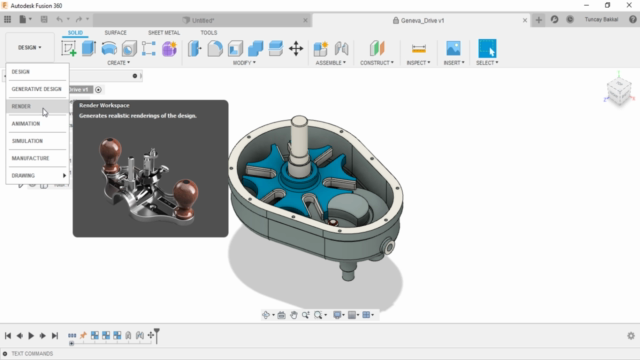Image resolution: width=640 pixels, height=360 pixels.
Task: Choose RENDER from workspace menu
Action: click(x=37, y=106)
